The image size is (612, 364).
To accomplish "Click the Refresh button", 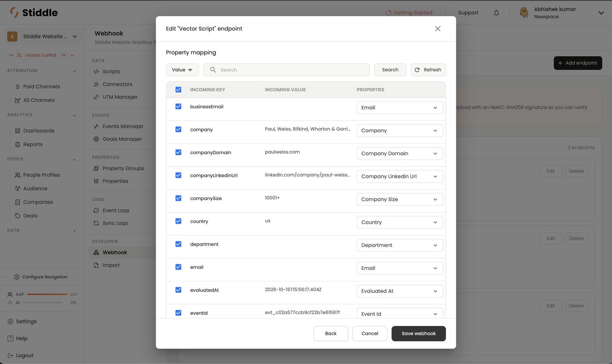I will coord(428,70).
